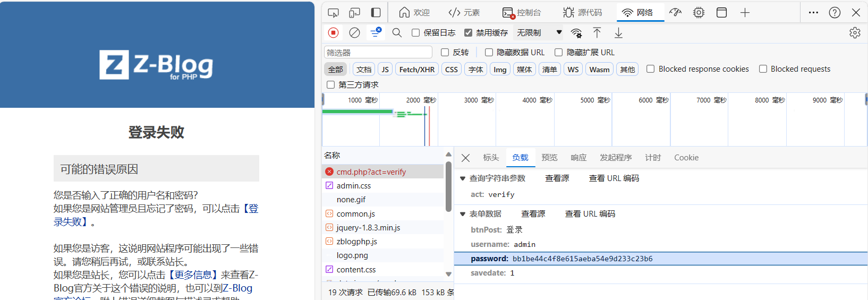Viewport: 868px width, 300px height.
Task: Click 查看源 for query string
Action: [x=557, y=178]
